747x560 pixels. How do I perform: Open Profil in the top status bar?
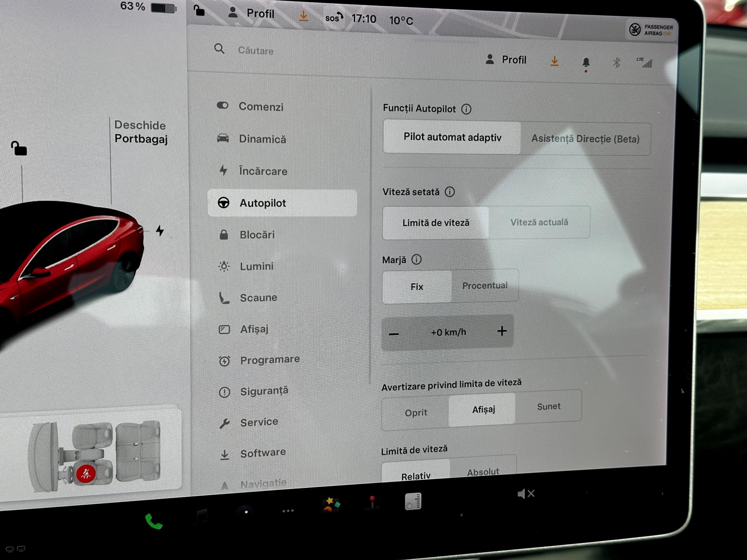click(251, 13)
